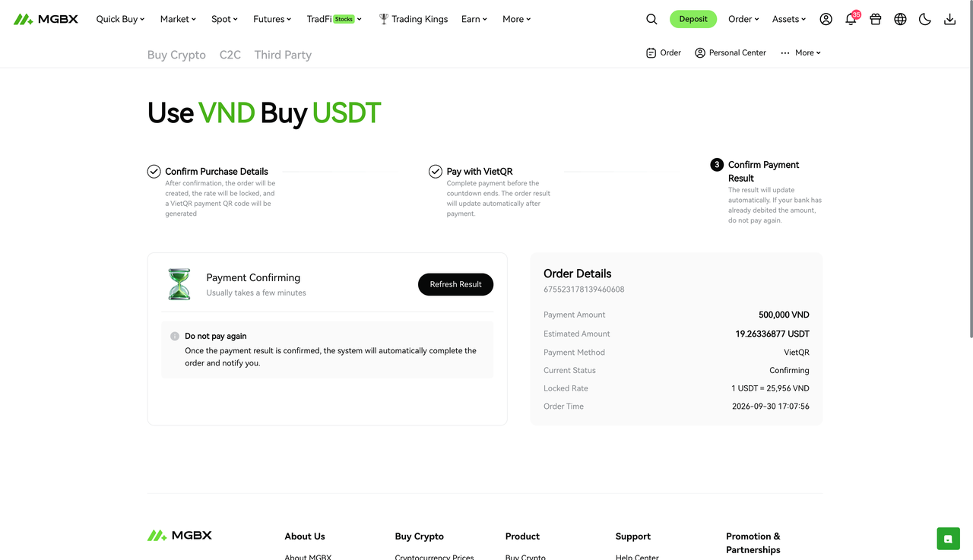Open the gift rewards icon
The height and width of the screenshot is (560, 973).
coord(876,19)
